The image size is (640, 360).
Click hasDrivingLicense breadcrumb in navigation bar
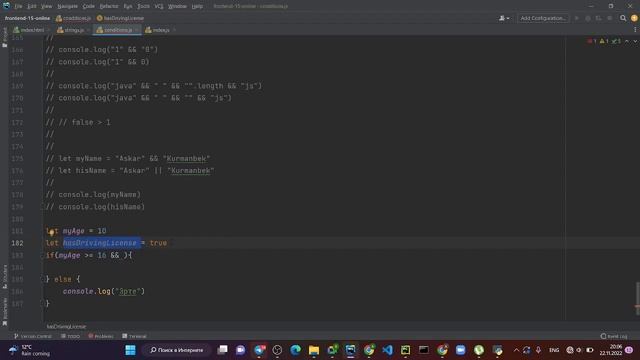tap(120, 18)
